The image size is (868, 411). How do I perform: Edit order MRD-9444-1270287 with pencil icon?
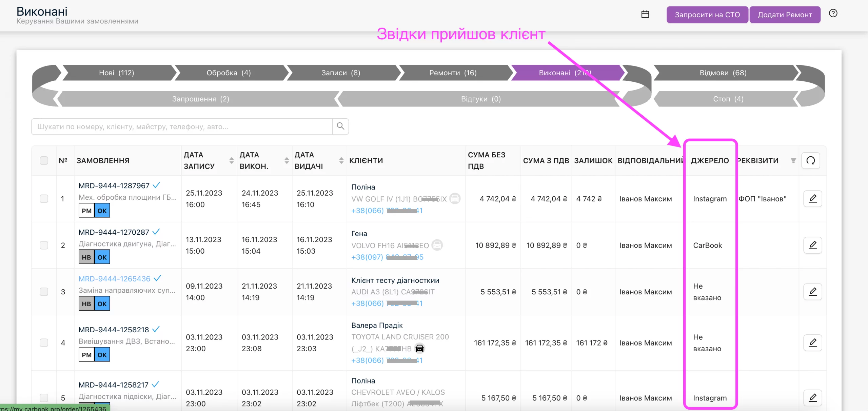click(x=813, y=245)
